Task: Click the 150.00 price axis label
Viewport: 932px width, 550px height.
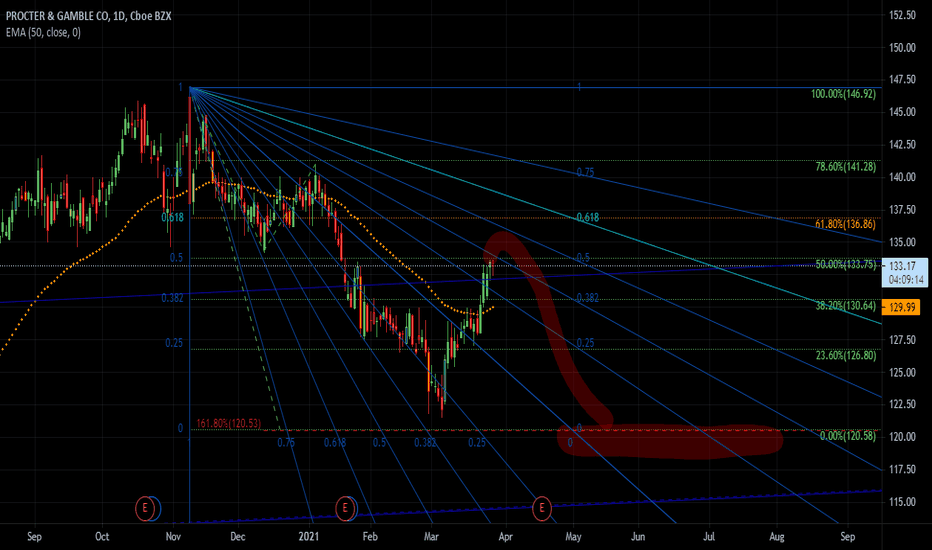Action: tap(902, 48)
